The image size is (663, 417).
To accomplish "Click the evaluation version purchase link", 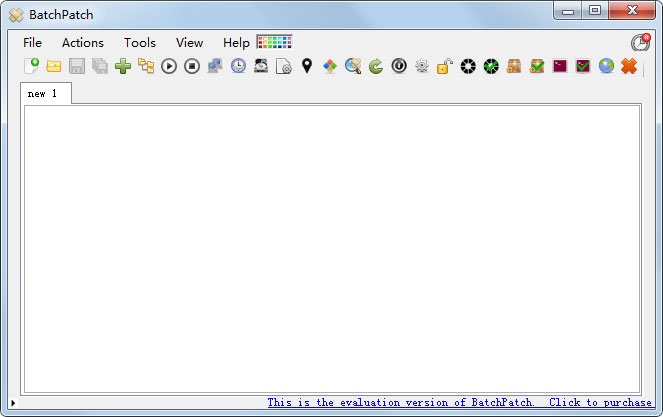I will pos(459,402).
